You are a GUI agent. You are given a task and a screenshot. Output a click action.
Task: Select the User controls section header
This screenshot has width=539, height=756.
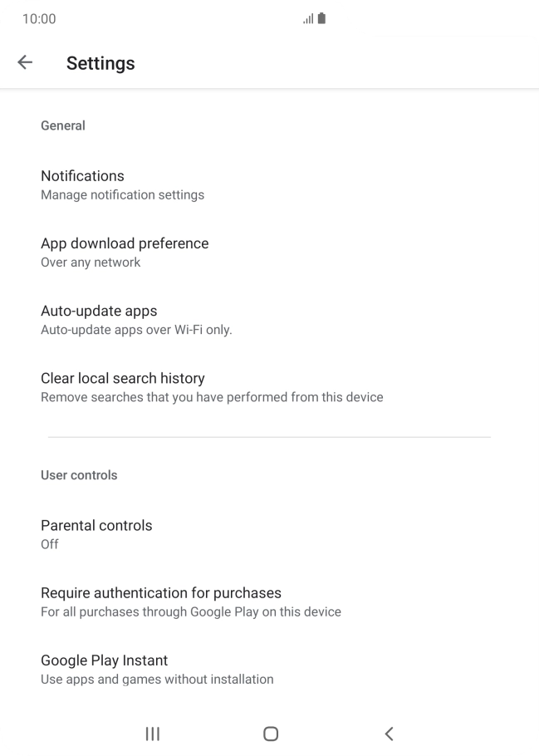79,475
